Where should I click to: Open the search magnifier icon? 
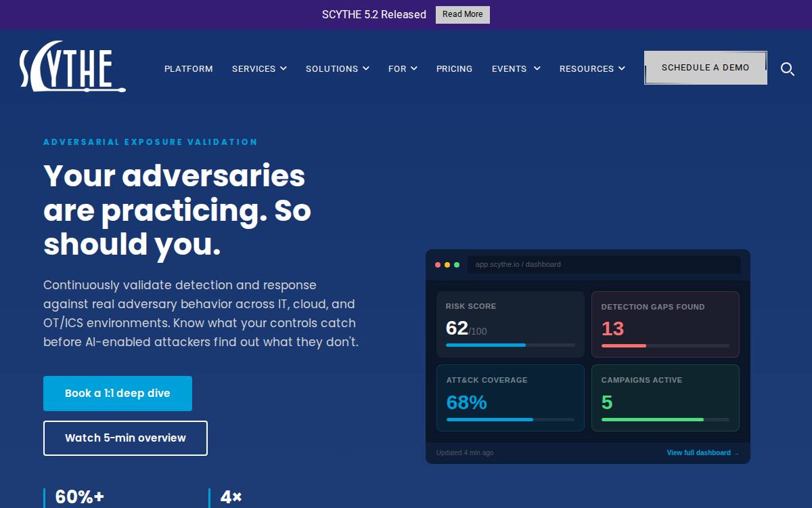[788, 68]
